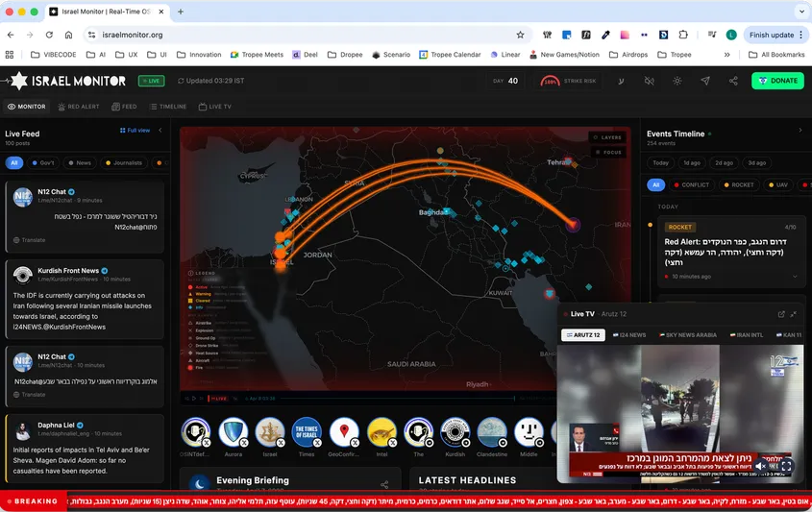Filter events by Rocket
812x512 pixels.
click(x=739, y=184)
